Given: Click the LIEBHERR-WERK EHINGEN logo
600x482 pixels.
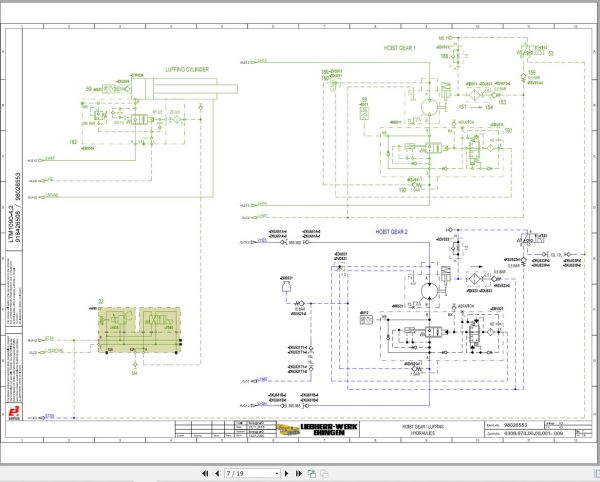Looking at the screenshot, I should coord(318,429).
